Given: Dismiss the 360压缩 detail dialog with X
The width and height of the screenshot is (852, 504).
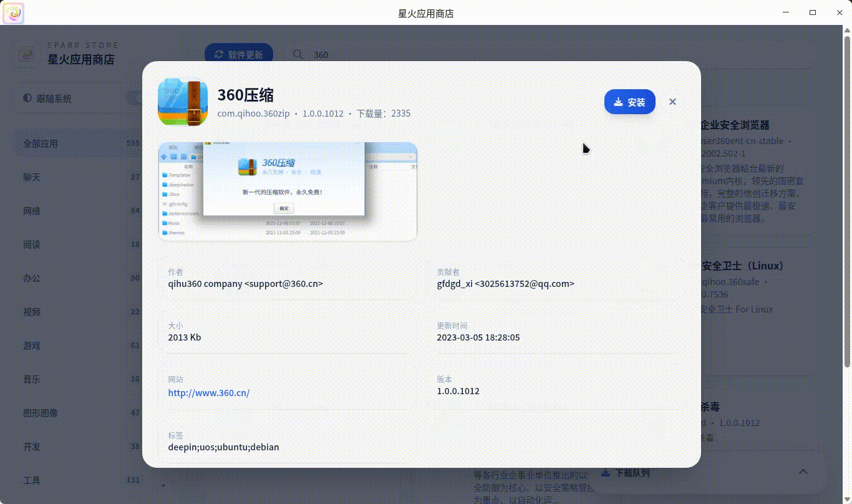Looking at the screenshot, I should click(672, 101).
